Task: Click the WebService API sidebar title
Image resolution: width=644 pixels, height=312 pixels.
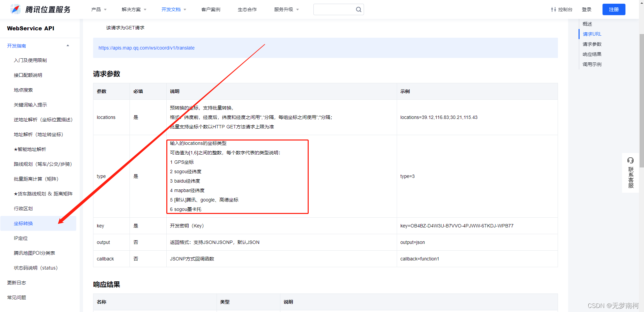Action: click(31, 28)
